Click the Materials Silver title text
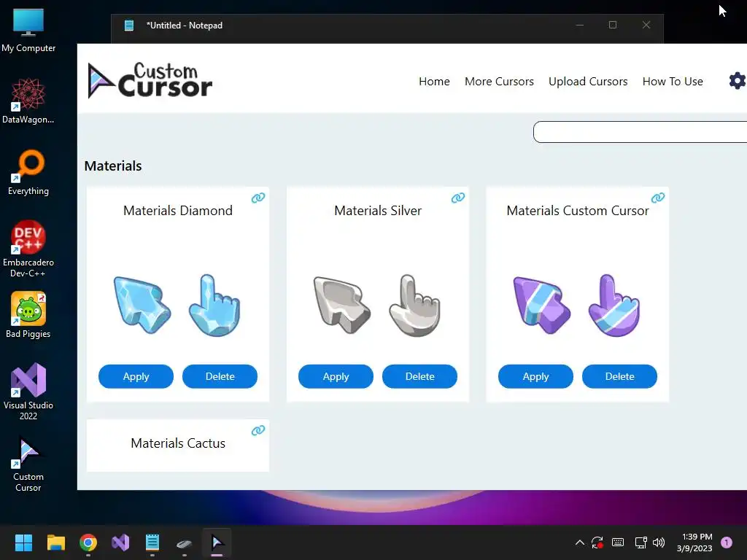747x560 pixels. pyautogui.click(x=378, y=211)
